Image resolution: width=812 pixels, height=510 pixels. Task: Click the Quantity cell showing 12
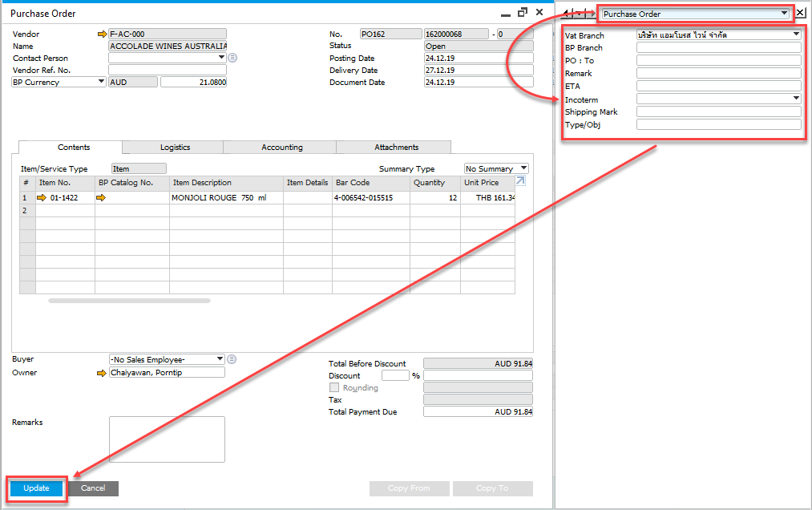click(435, 197)
